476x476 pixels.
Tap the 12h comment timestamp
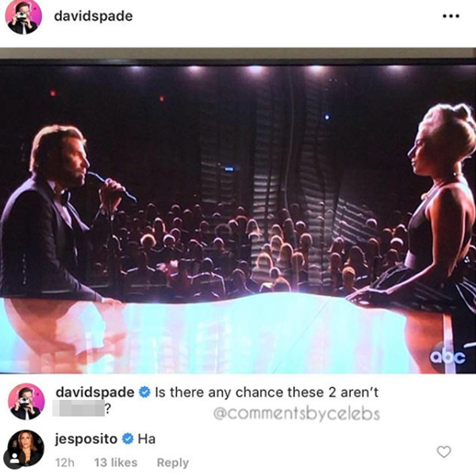(x=65, y=463)
